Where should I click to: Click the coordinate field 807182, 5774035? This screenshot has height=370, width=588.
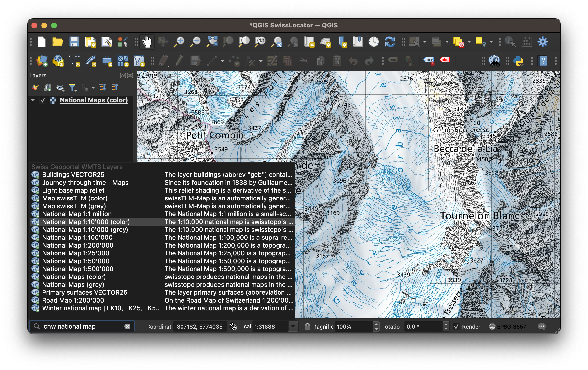tap(200, 327)
